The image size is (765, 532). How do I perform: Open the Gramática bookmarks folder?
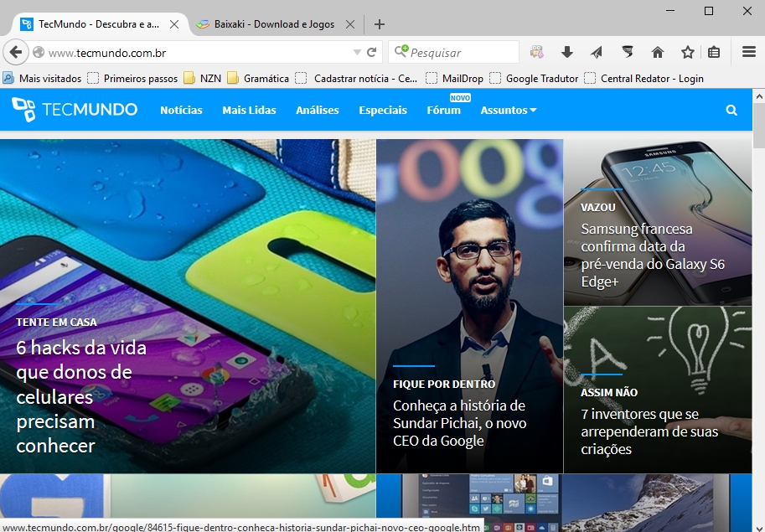tap(258, 79)
